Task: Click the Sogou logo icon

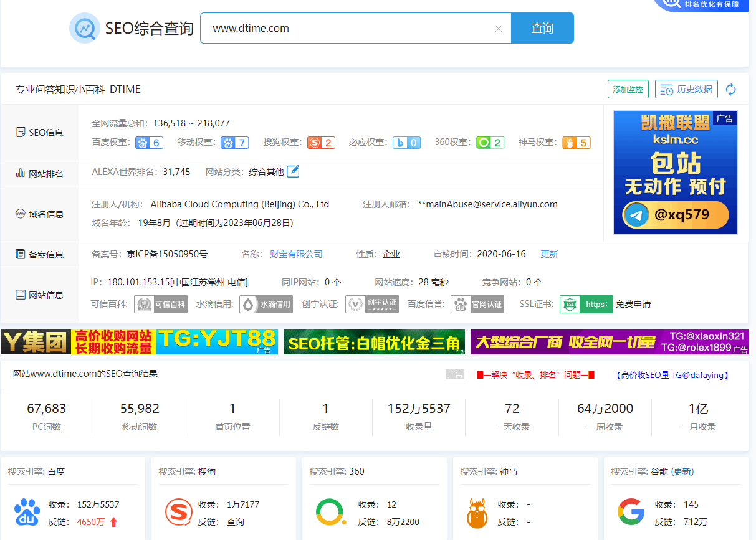Action: click(x=178, y=512)
